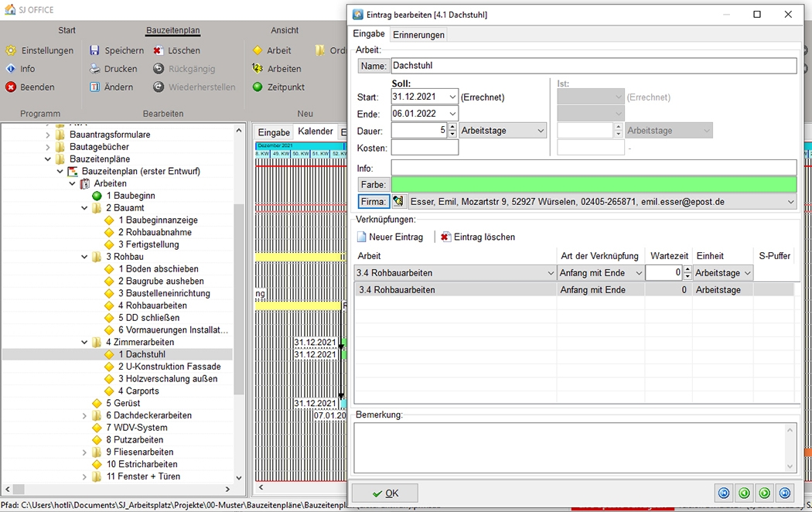Viewport: 812px width, 512px height.
Task: Open the Start ribbon tab
Action: [67, 30]
